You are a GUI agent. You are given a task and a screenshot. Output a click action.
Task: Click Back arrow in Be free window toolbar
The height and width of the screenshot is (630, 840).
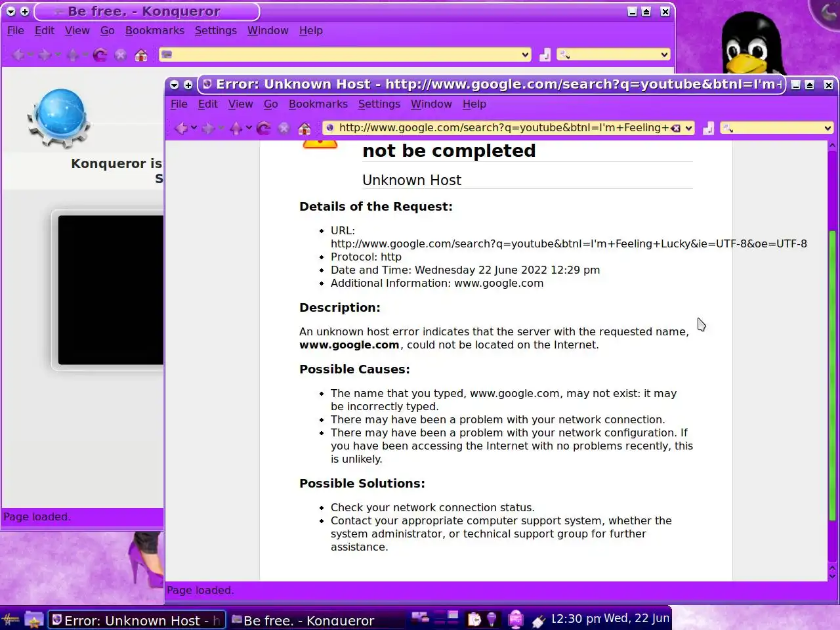[18, 54]
